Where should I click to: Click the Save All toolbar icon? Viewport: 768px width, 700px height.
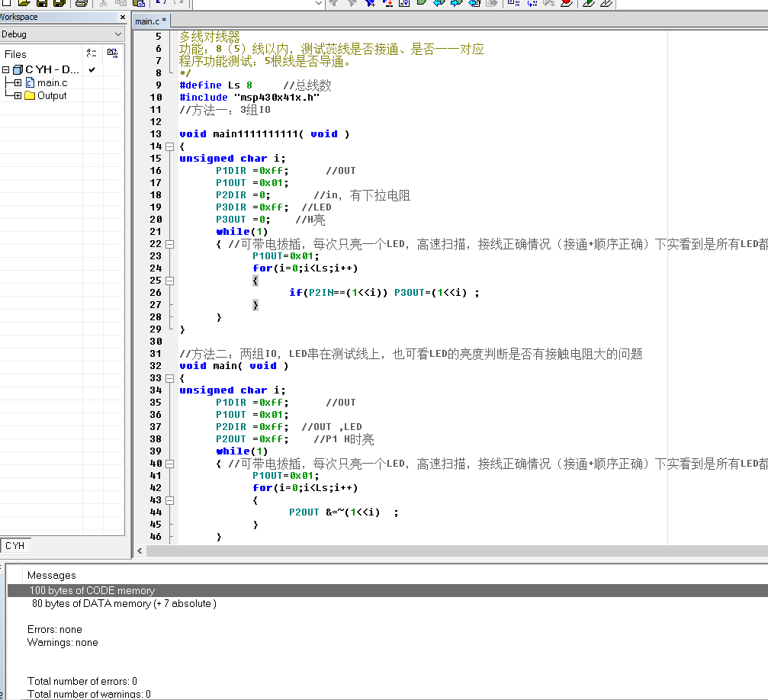[59, 3]
